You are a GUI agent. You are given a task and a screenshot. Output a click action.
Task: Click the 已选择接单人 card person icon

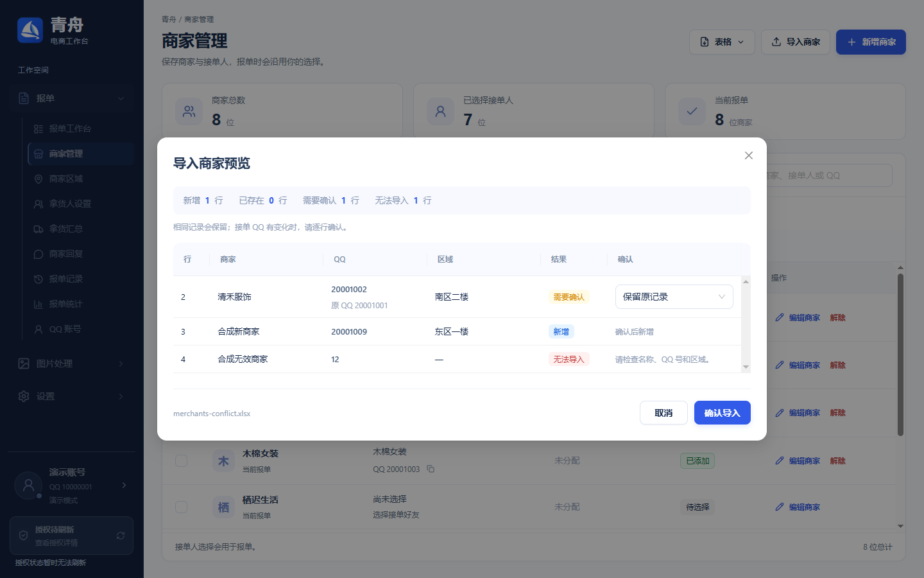point(440,111)
